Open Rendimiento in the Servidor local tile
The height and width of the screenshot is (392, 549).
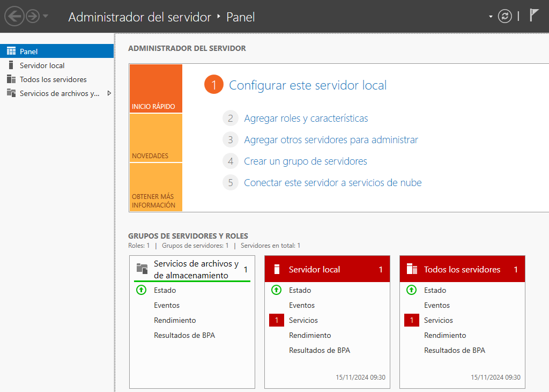click(310, 335)
